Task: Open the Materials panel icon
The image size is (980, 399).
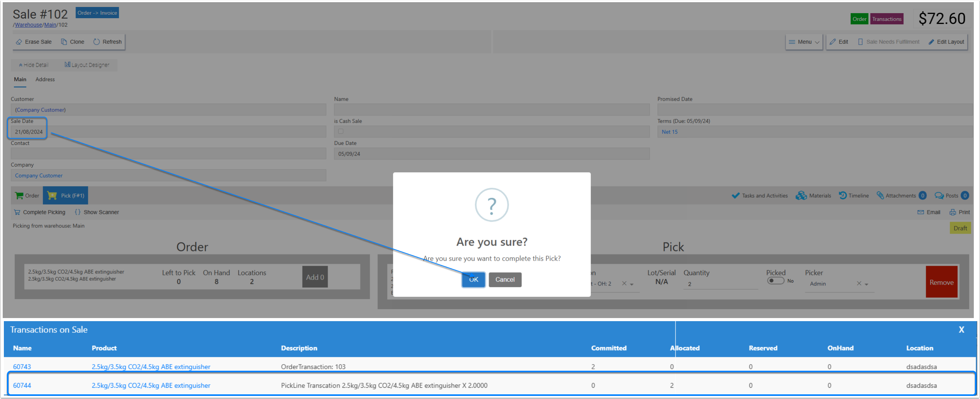Action: [x=801, y=196]
